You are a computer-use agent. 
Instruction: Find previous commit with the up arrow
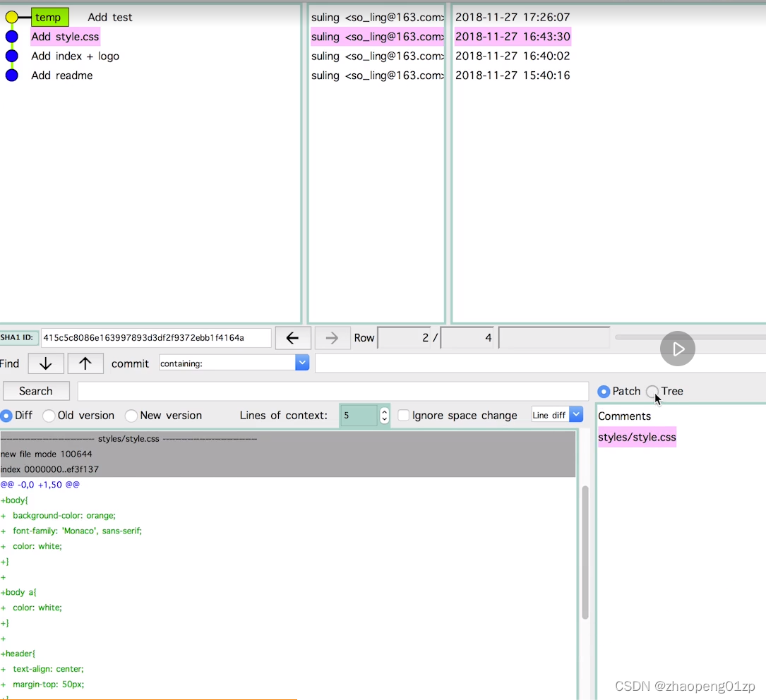(x=85, y=363)
